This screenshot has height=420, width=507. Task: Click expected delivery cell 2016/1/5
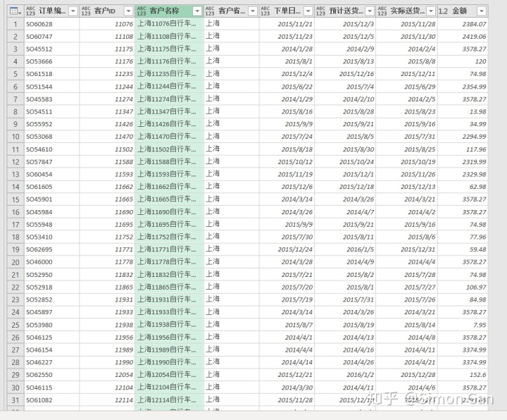point(345,249)
